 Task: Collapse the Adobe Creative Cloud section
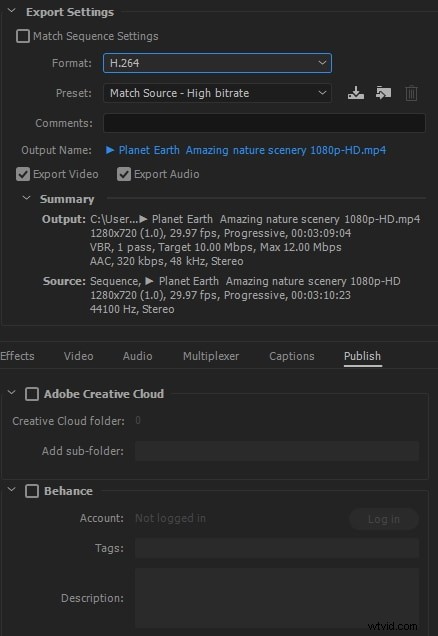tap(12, 393)
